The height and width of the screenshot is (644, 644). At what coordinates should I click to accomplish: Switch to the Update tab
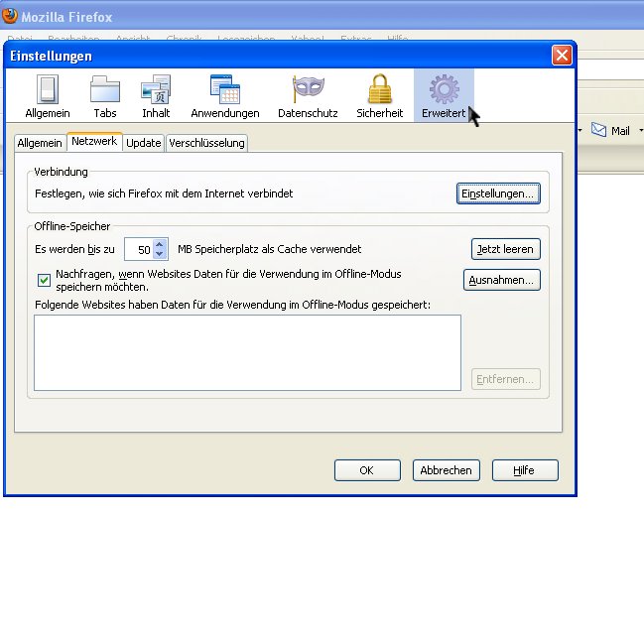144,143
